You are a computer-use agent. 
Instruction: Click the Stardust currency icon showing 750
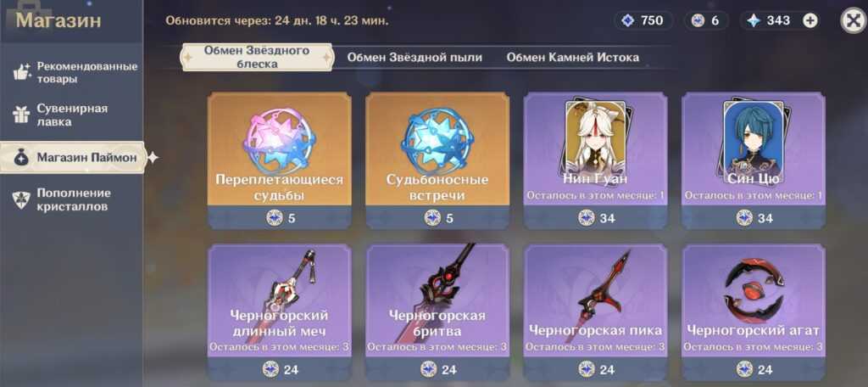(627, 21)
